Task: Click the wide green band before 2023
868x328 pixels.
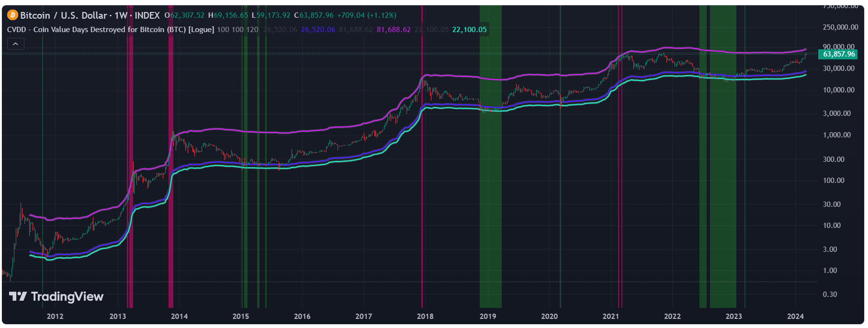Action: pyautogui.click(x=722, y=192)
